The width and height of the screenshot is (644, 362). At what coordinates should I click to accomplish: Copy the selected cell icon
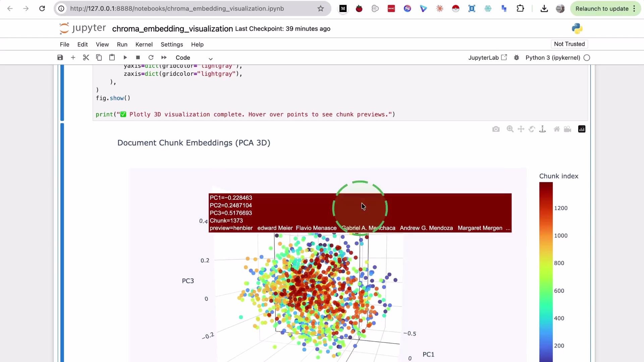coord(99,58)
